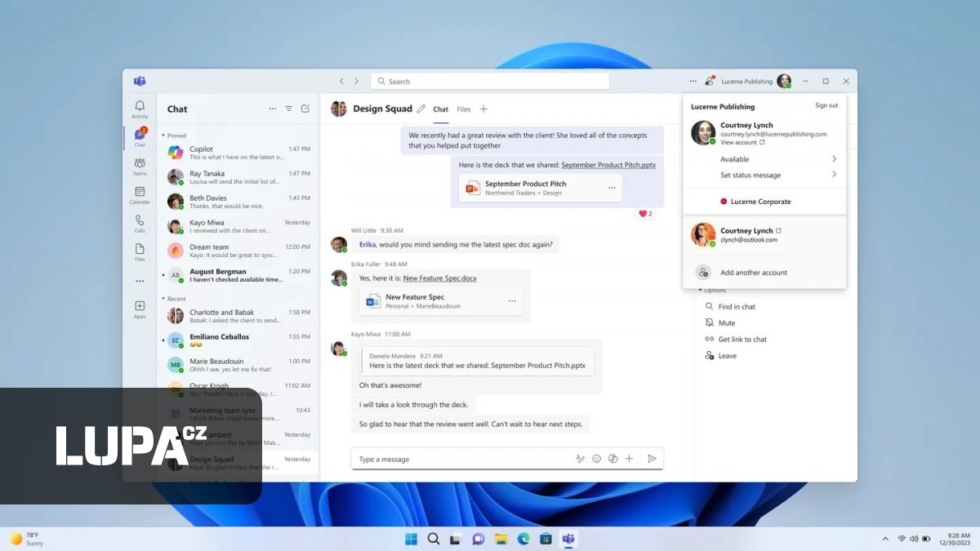Attach a file using the plus icon
The height and width of the screenshot is (551, 980).
[x=629, y=459]
